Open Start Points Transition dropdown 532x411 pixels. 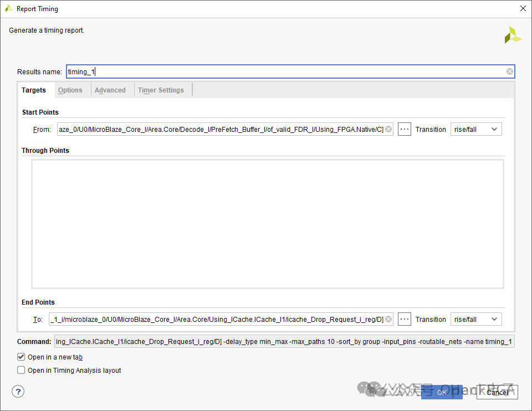476,129
